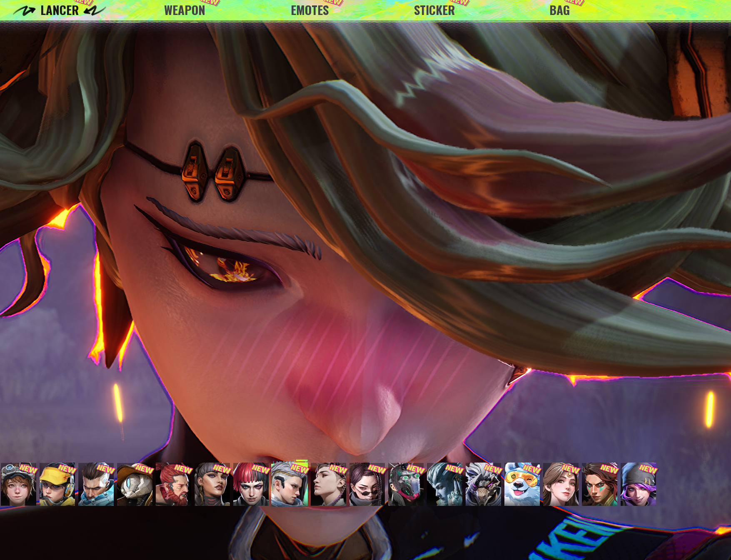Open the BAG tab
The width and height of the screenshot is (731, 560).
pos(559,10)
